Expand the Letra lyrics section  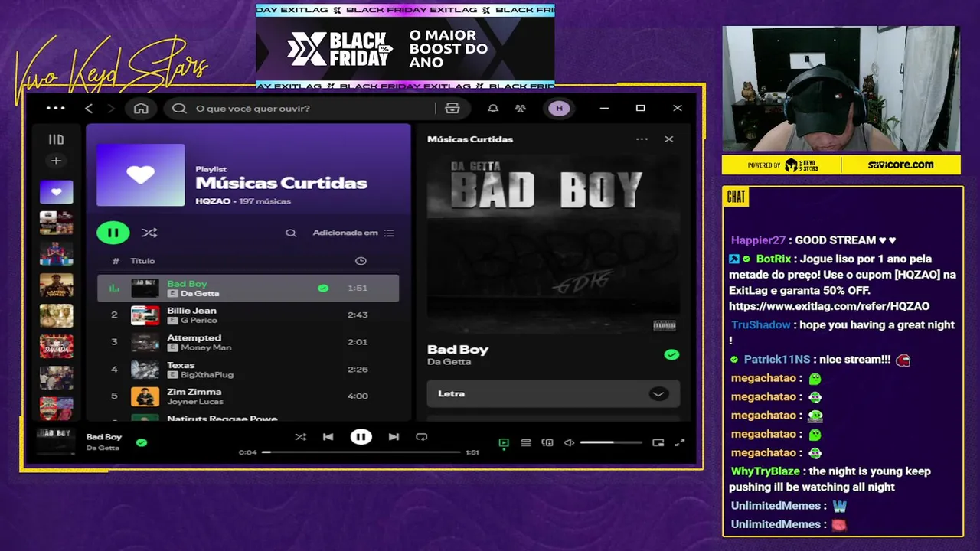[553, 393]
